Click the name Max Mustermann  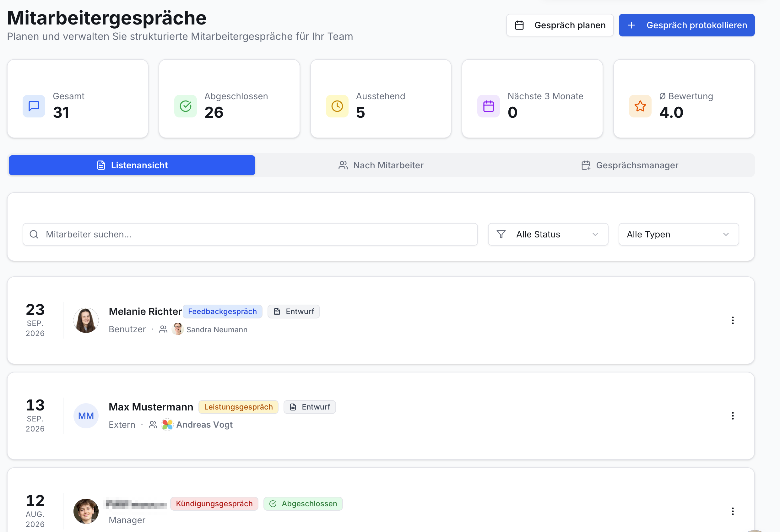151,407
